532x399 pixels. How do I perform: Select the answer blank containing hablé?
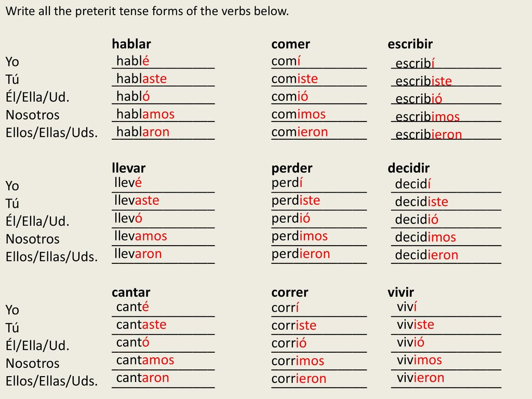click(x=163, y=61)
